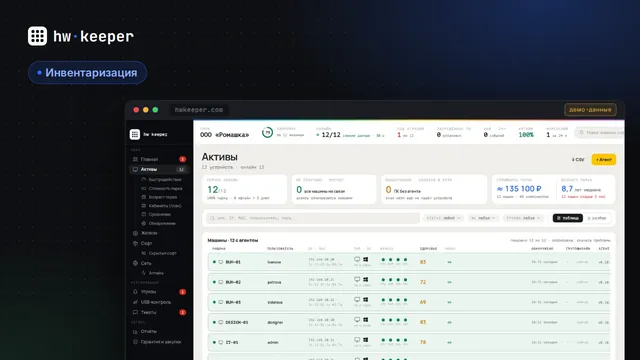The image size is (640, 360).
Task: Click user petrova in the table
Action: pyautogui.click(x=274, y=282)
